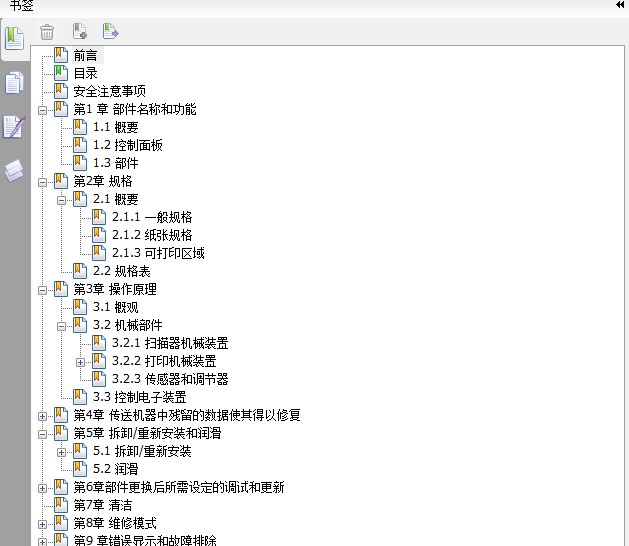629x546 pixels.
Task: Expand 第9 章错误显示和故障排除 node
Action: tap(42, 542)
